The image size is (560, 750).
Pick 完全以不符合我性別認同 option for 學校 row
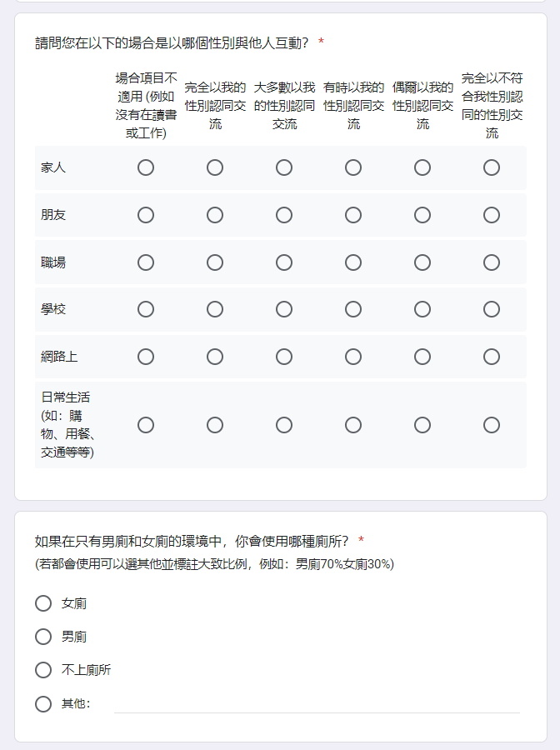coord(492,309)
